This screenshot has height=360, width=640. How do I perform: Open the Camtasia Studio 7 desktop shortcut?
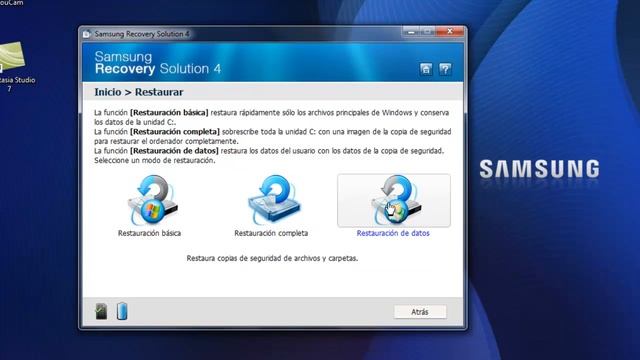tap(14, 67)
